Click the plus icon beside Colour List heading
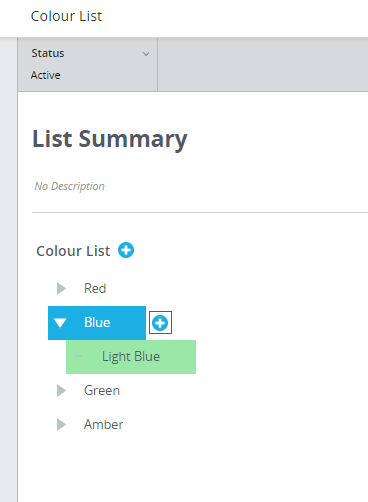The width and height of the screenshot is (368, 502). 126,250
